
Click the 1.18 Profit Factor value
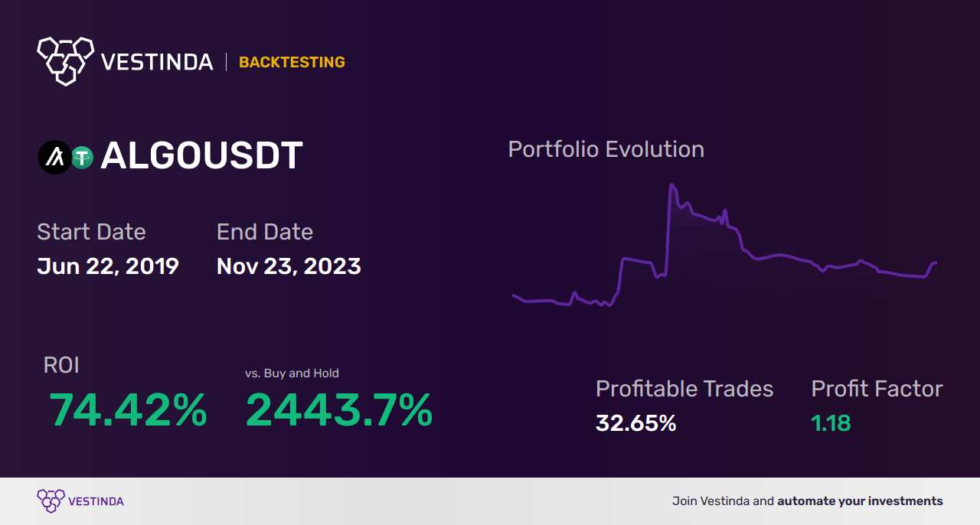831,422
